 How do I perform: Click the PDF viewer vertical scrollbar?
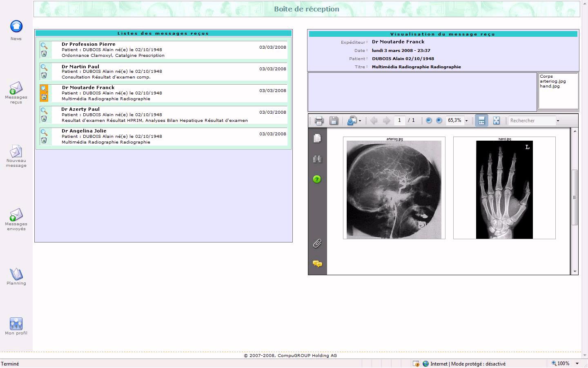pos(575,197)
